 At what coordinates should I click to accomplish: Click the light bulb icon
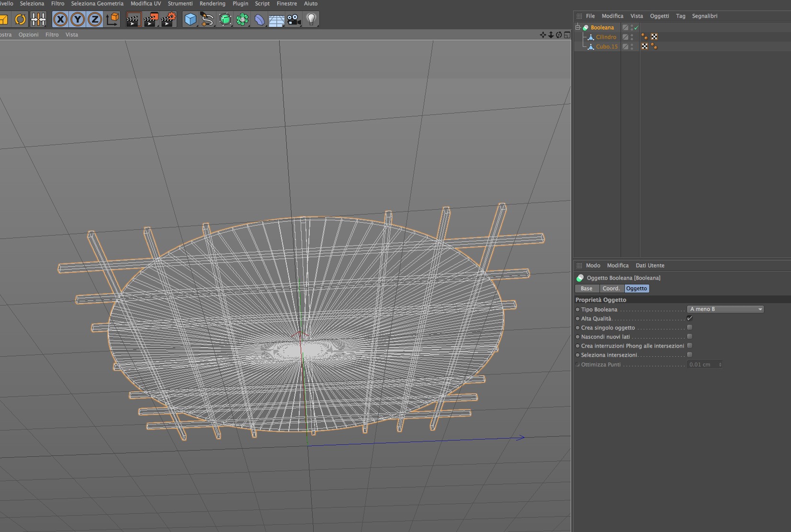point(311,20)
